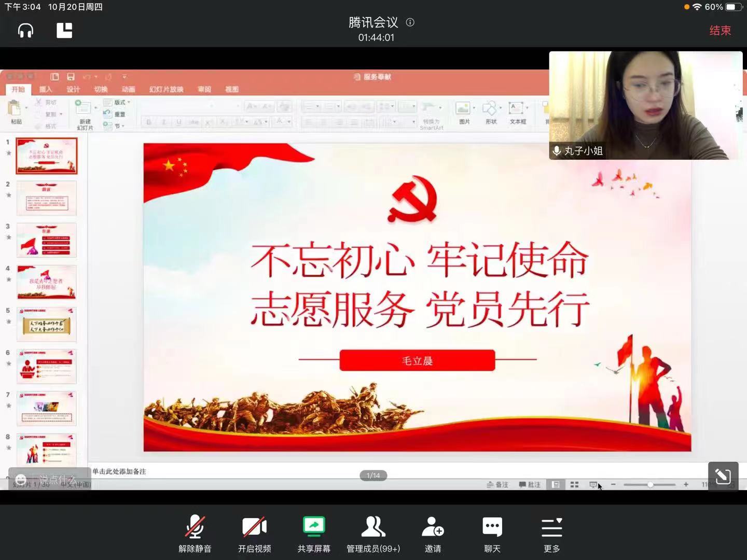Tap the rotate fullscreen icon on shared screen
Image resolution: width=747 pixels, height=560 pixels.
[x=723, y=476]
